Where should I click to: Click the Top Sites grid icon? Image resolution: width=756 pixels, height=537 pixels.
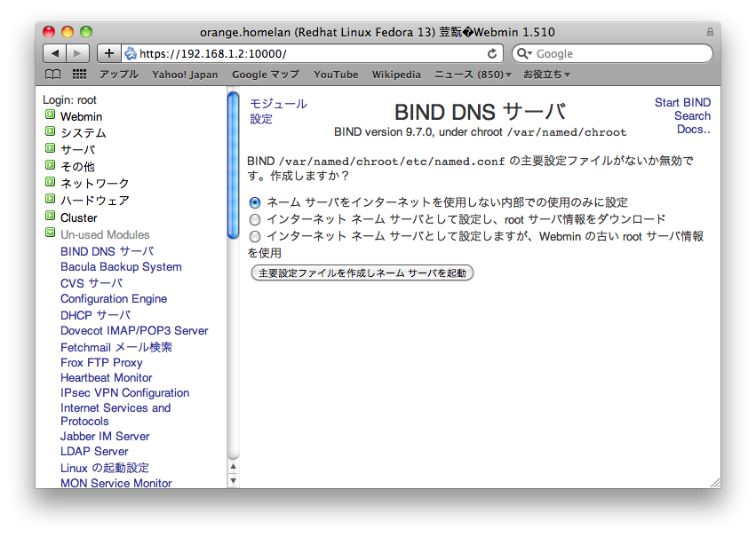78,75
